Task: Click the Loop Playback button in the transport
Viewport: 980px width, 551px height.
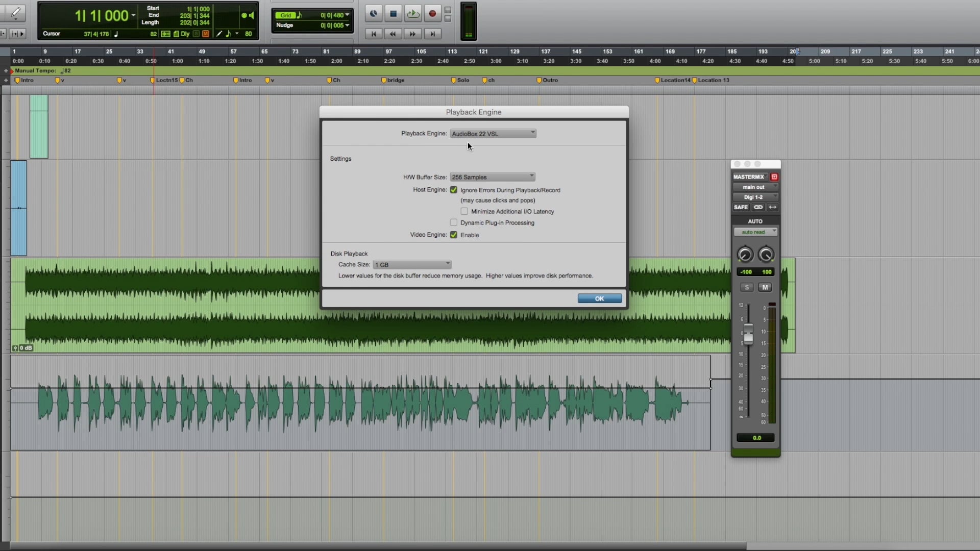Action: pos(413,13)
